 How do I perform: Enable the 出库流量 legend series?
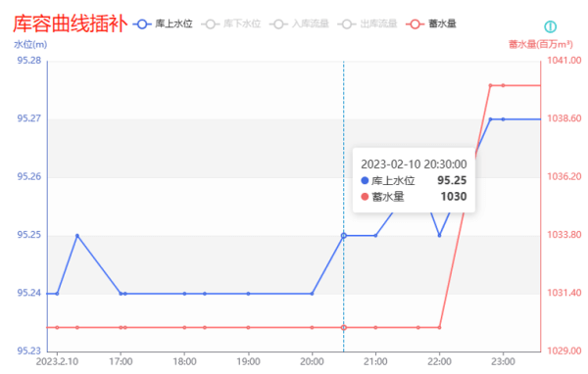(367, 23)
